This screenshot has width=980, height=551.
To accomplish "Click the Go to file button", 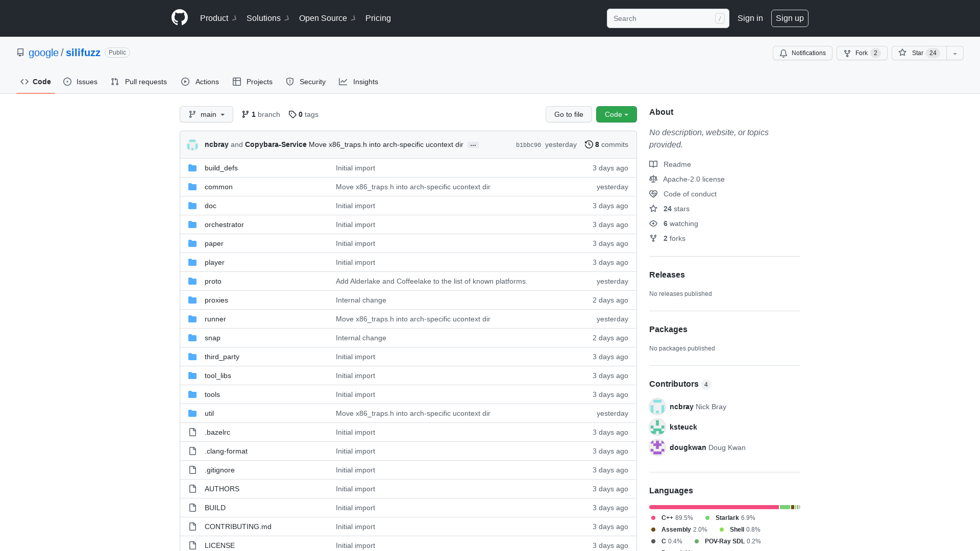I will 569,114.
